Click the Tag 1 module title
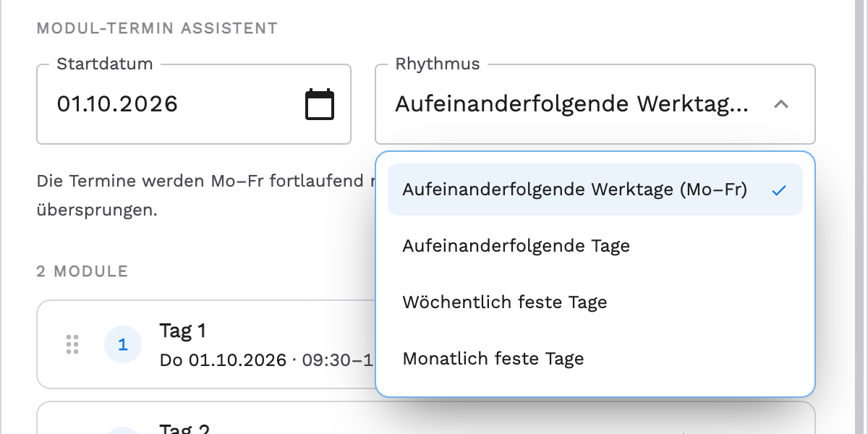 183,331
